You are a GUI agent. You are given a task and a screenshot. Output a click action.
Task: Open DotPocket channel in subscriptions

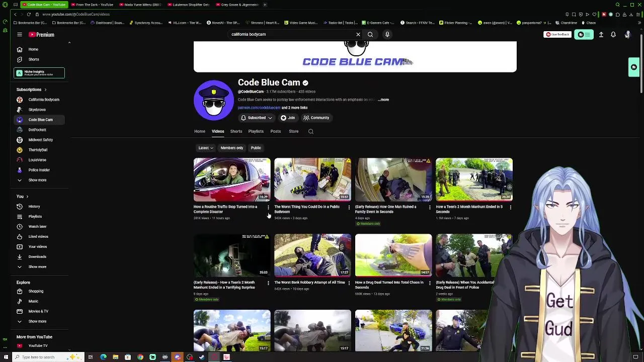point(39,130)
